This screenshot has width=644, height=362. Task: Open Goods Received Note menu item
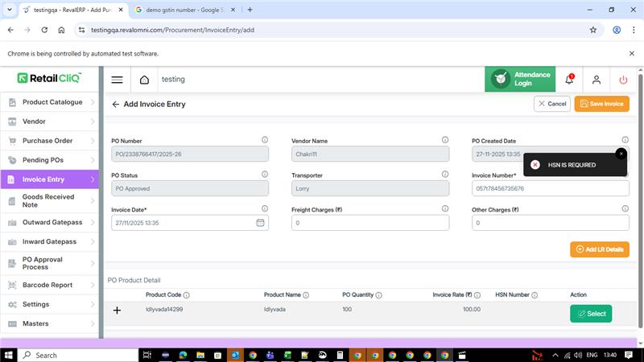click(52, 200)
